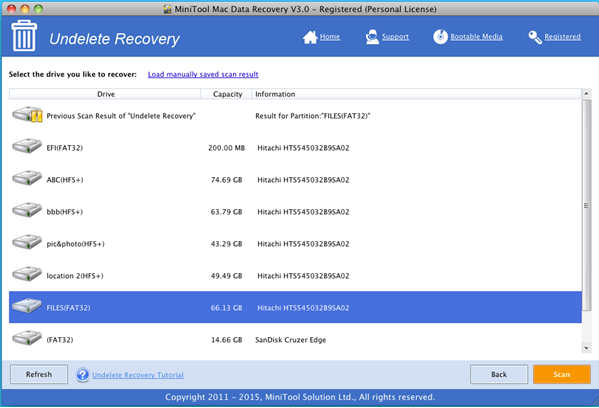This screenshot has height=408, width=599.
Task: Open the Bootable Media link
Action: (476, 37)
